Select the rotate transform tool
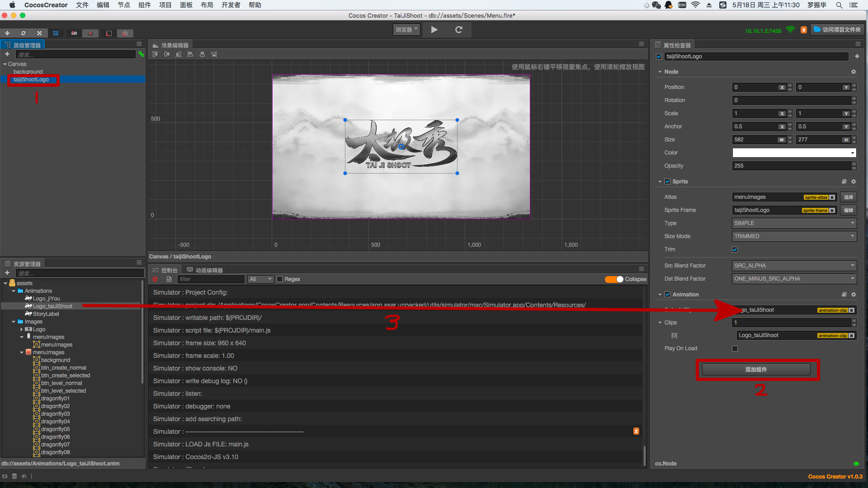The image size is (868, 488). tap(23, 33)
